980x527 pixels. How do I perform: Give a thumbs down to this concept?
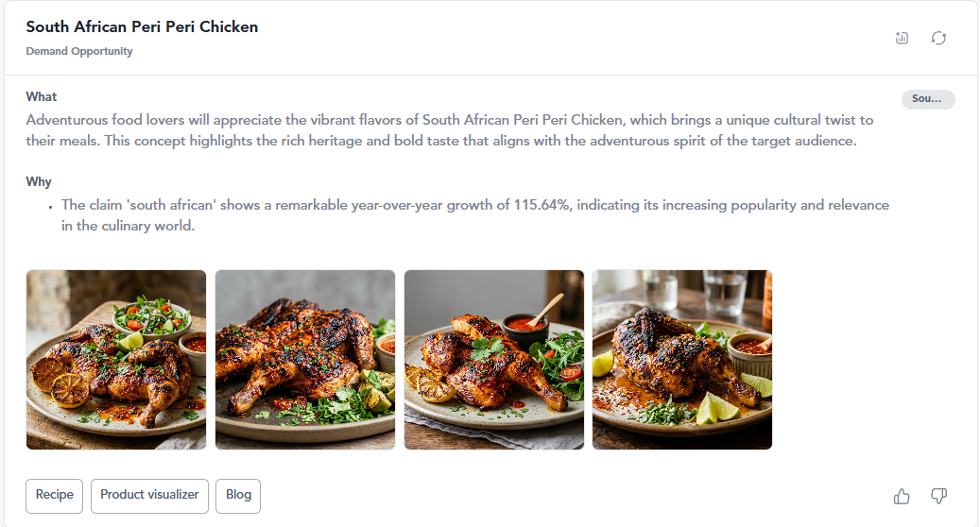(938, 497)
